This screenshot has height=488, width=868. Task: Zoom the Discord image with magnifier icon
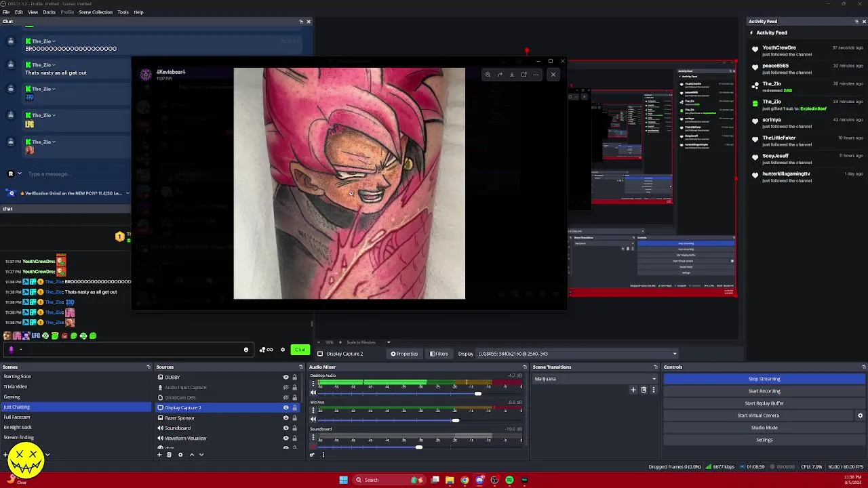[x=488, y=75]
